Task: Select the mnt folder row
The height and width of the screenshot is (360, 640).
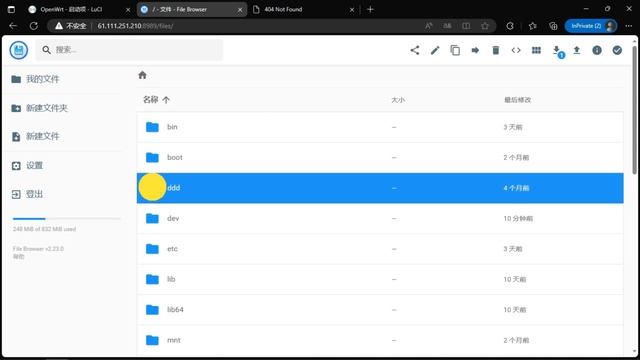Action: (380, 340)
